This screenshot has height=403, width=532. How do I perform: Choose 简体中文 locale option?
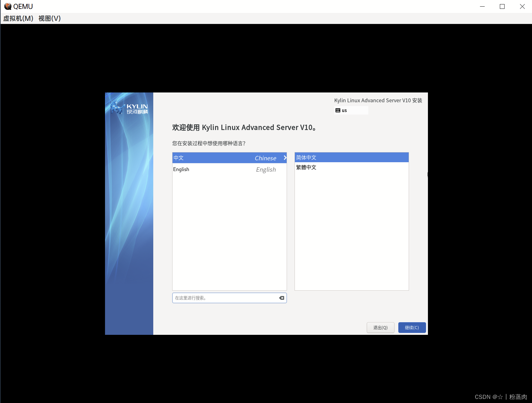click(352, 157)
